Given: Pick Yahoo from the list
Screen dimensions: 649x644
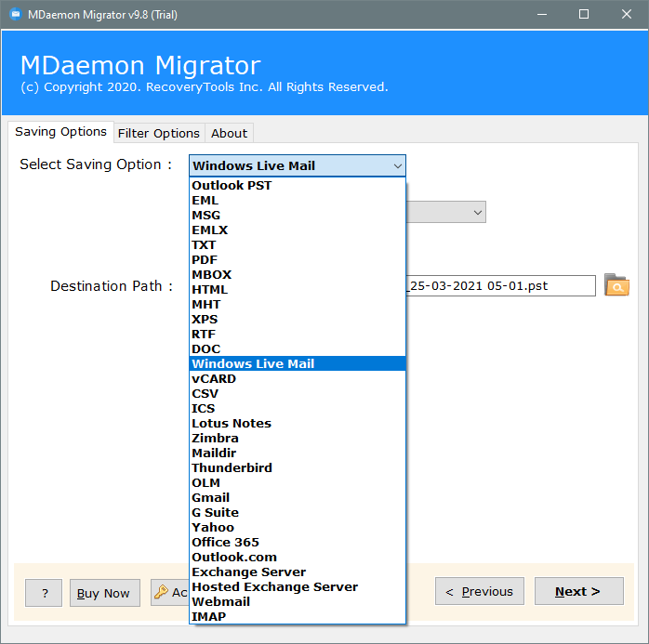Looking at the screenshot, I should pyautogui.click(x=298, y=527).
